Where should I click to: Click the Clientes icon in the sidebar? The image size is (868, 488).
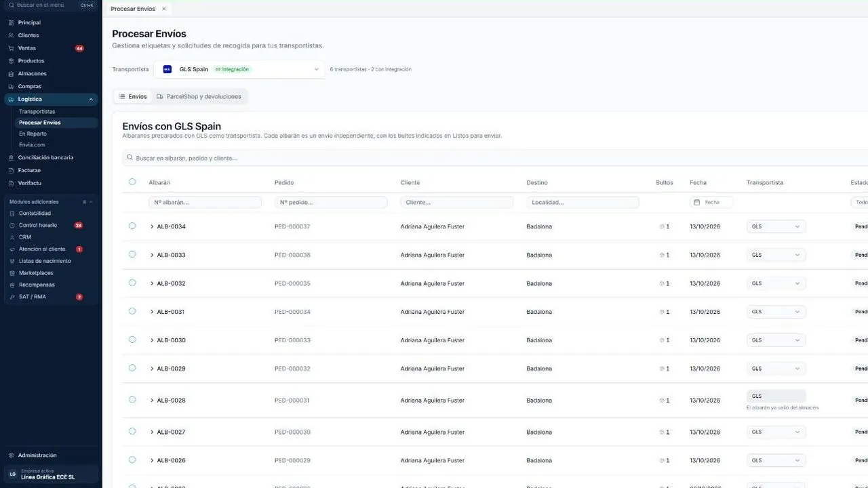(x=11, y=35)
